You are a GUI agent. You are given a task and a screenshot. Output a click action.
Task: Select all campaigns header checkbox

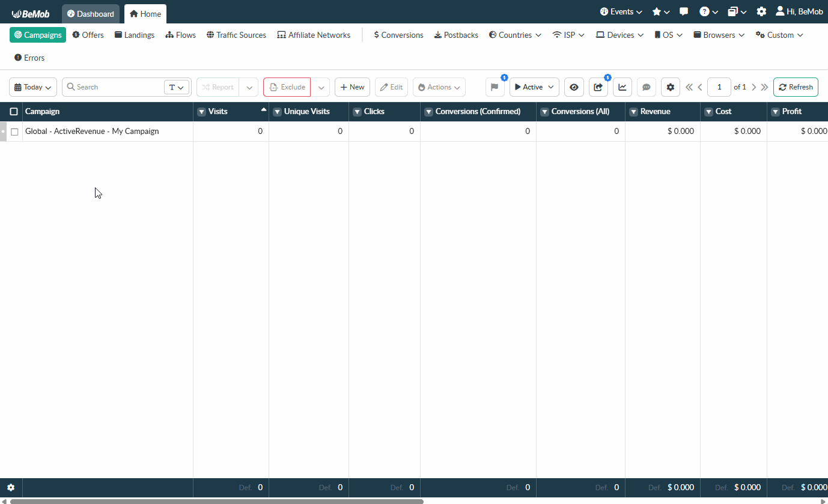(x=14, y=112)
